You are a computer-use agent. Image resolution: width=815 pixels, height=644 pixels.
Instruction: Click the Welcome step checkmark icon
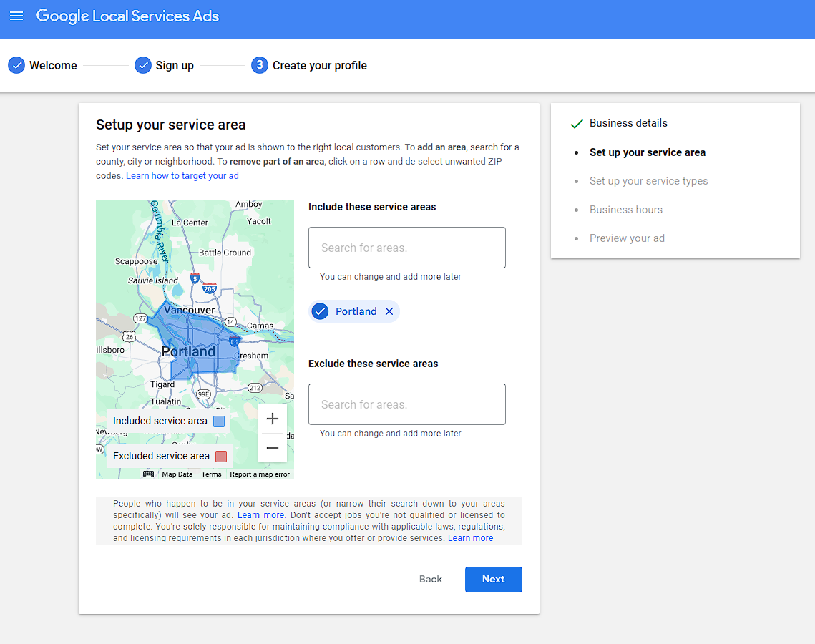coord(16,65)
